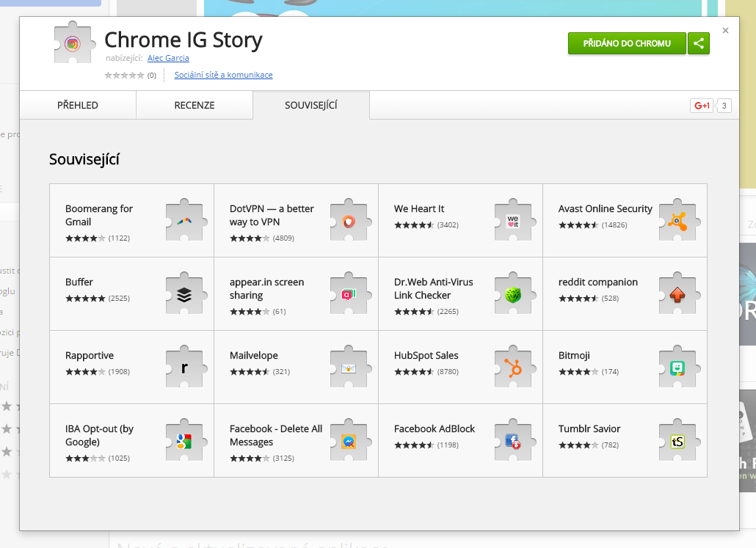Open the reddit companion orange arrow icon

click(680, 293)
